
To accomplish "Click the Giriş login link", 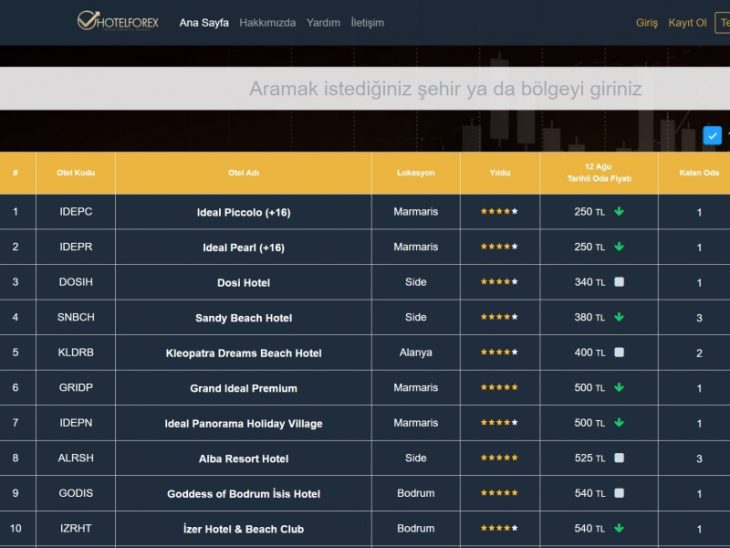I will click(x=647, y=22).
